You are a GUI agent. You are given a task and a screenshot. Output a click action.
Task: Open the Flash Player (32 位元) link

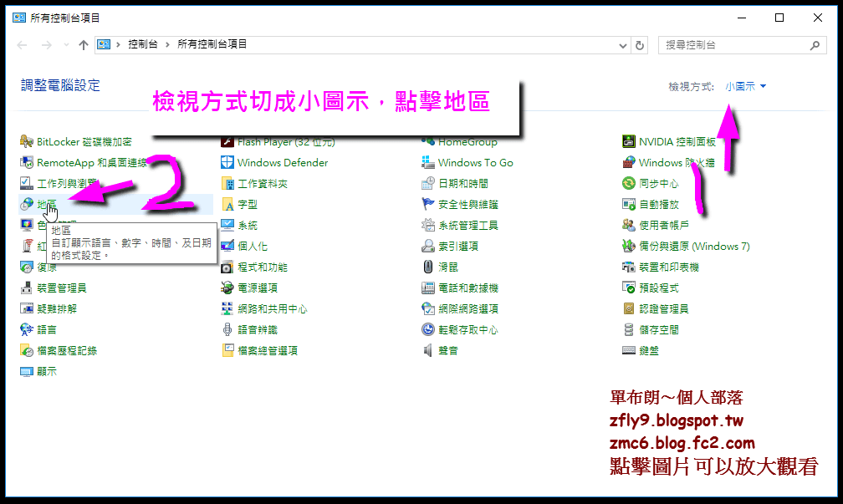286,142
